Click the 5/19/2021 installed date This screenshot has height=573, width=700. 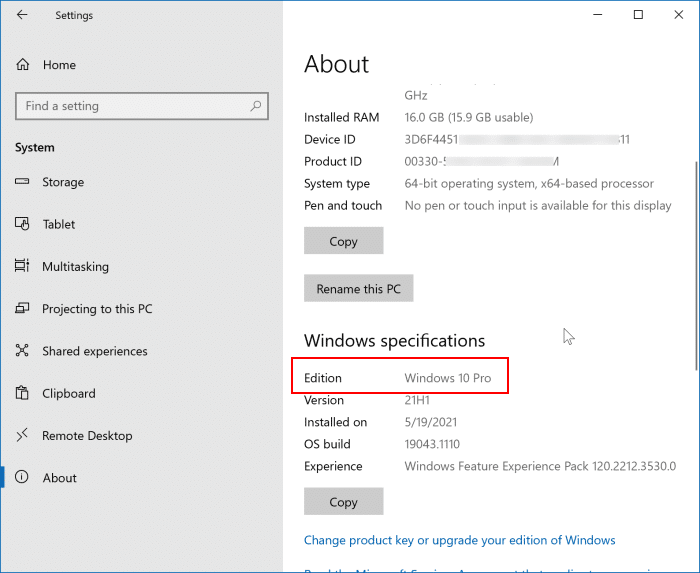[x=430, y=422]
